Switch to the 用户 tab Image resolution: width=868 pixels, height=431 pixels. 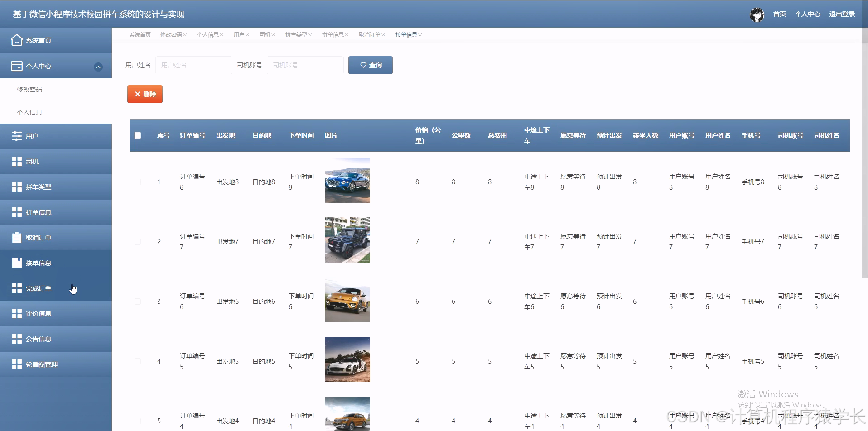(239, 35)
